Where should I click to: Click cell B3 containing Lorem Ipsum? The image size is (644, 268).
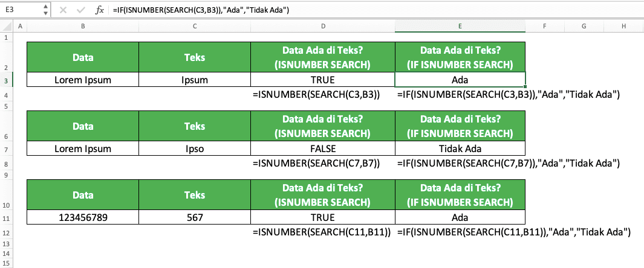(x=83, y=80)
